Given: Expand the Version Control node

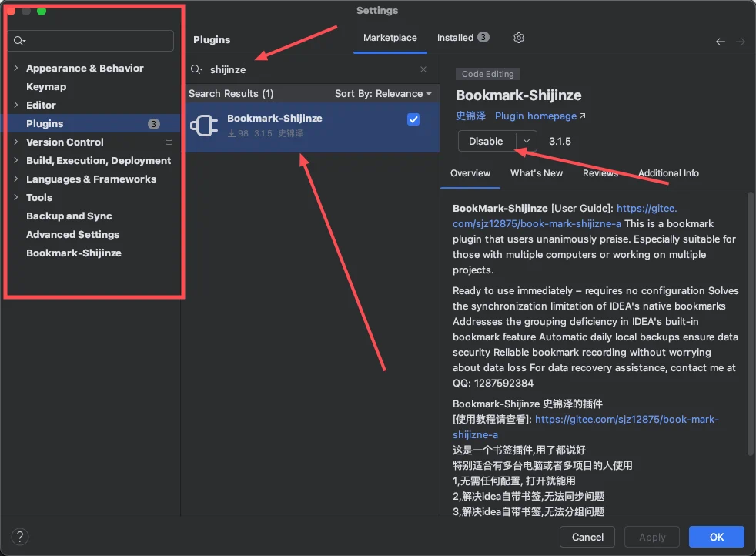Looking at the screenshot, I should pos(16,142).
